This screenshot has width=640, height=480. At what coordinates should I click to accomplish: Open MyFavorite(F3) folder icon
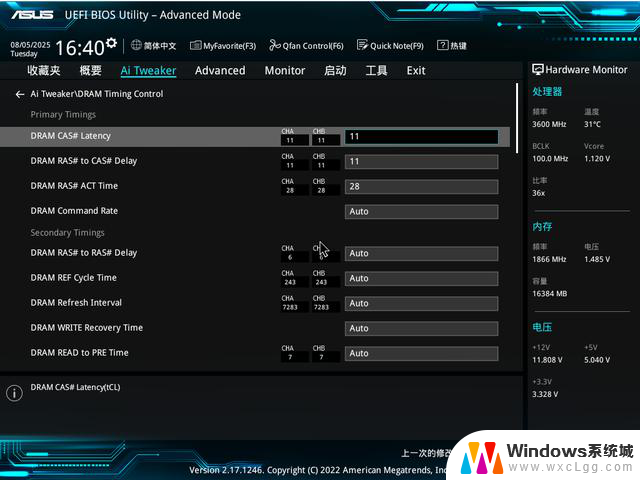[x=196, y=45]
